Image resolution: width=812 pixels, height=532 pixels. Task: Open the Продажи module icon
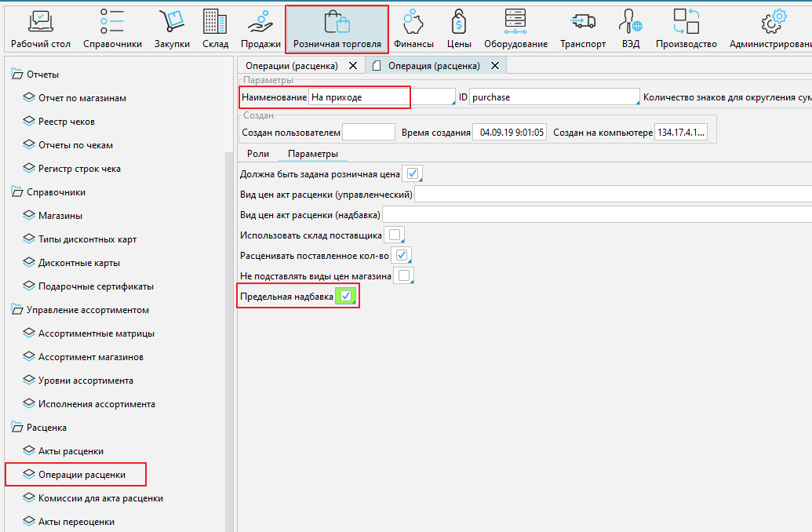[260, 22]
